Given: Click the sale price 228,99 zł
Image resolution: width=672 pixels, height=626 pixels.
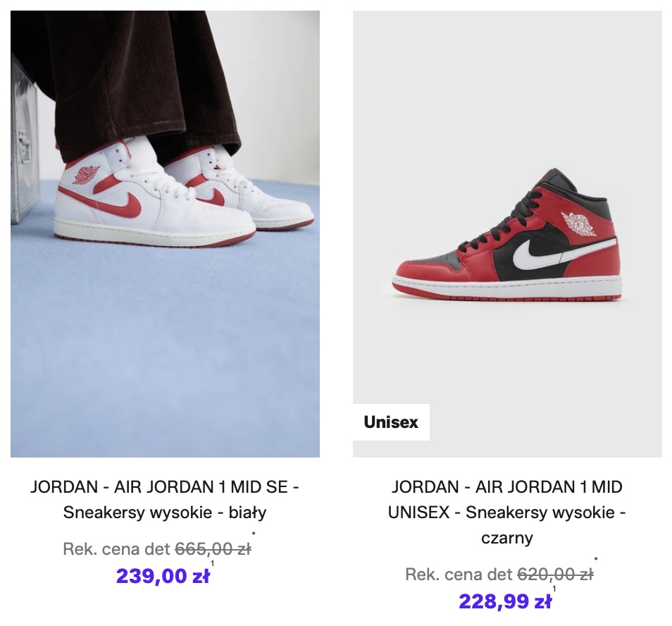Looking at the screenshot, I should click(x=505, y=601).
